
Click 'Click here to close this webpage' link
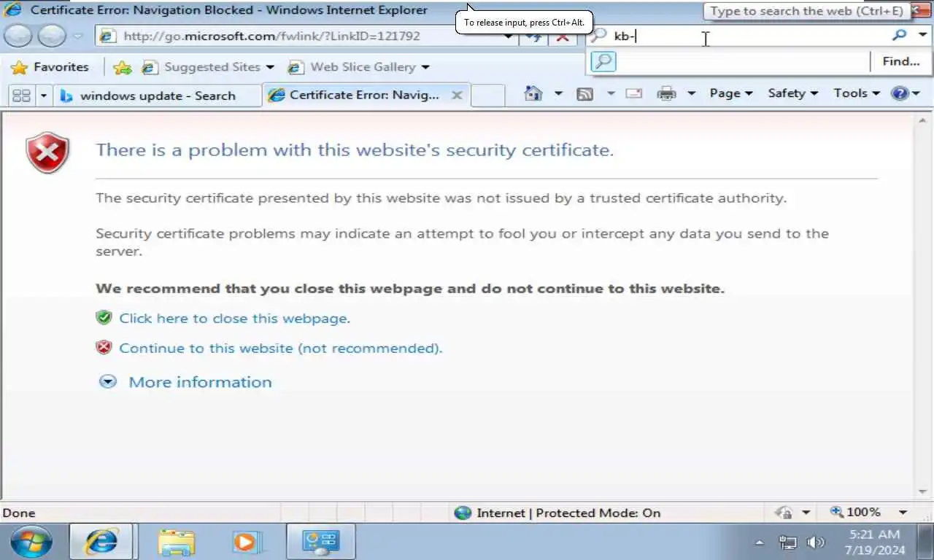(x=234, y=319)
